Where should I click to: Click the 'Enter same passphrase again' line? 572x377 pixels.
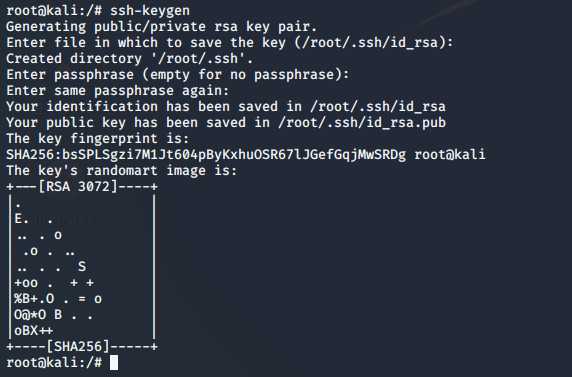118,91
